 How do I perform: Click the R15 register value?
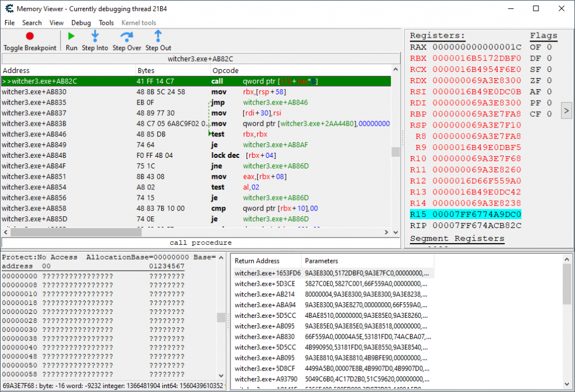[x=477, y=214]
